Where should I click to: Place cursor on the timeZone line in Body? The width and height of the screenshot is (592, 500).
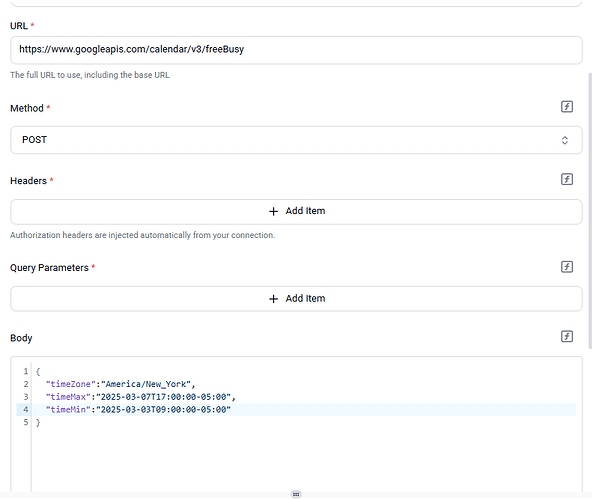(120, 384)
